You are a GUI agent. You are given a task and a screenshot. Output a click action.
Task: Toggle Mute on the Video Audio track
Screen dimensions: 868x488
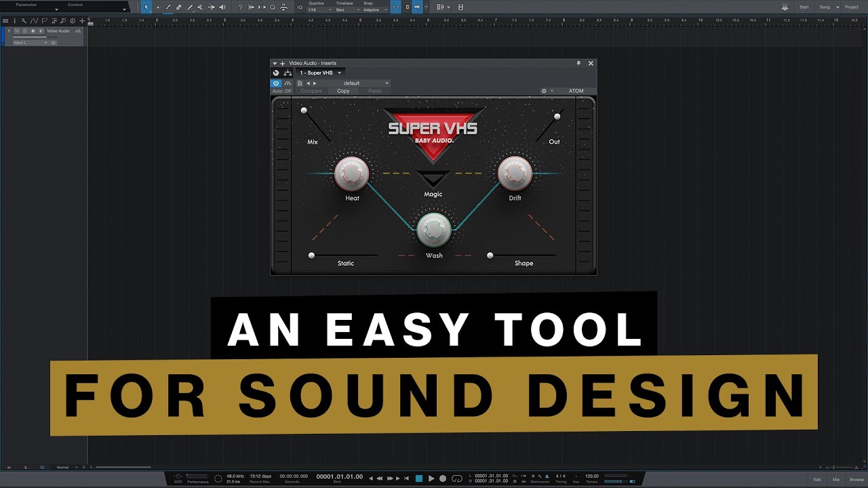(x=17, y=31)
